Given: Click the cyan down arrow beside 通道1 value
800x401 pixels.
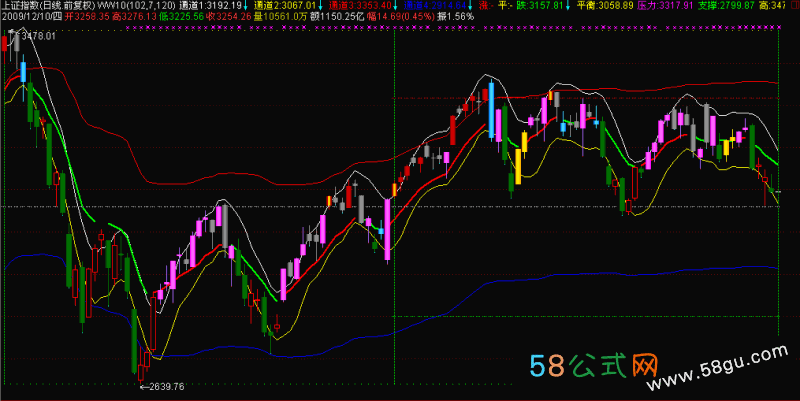Looking at the screenshot, I should tap(245, 6).
